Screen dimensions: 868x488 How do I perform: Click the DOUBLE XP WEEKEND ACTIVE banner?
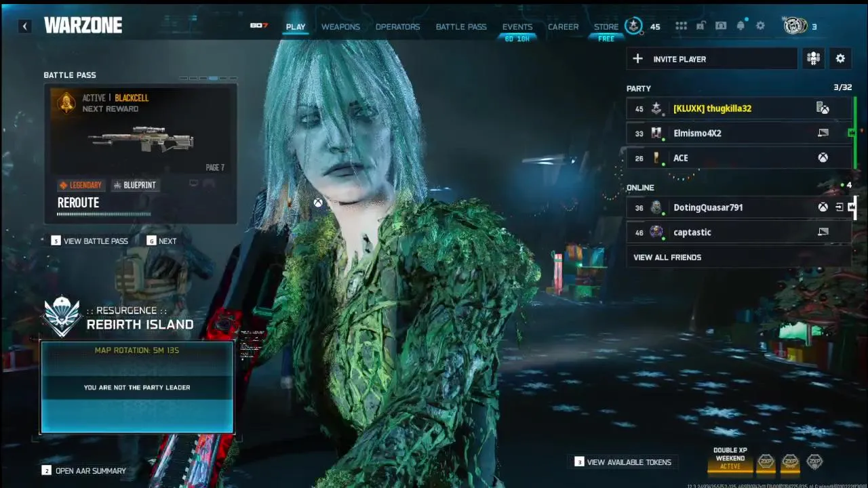click(x=730, y=460)
